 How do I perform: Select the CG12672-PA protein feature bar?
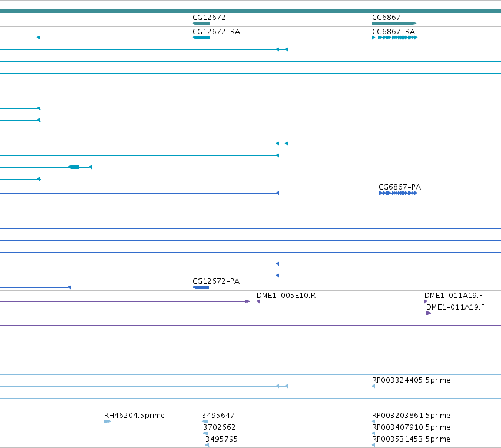coord(201,287)
